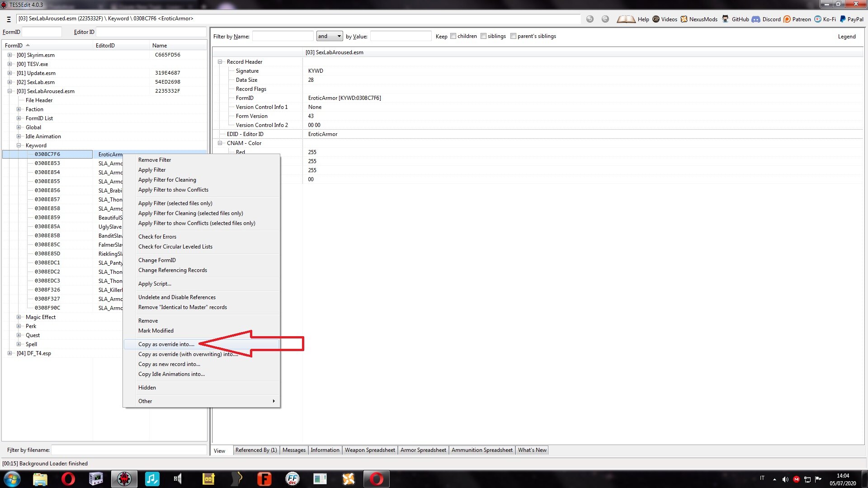Open the GitHub link

pyautogui.click(x=736, y=19)
